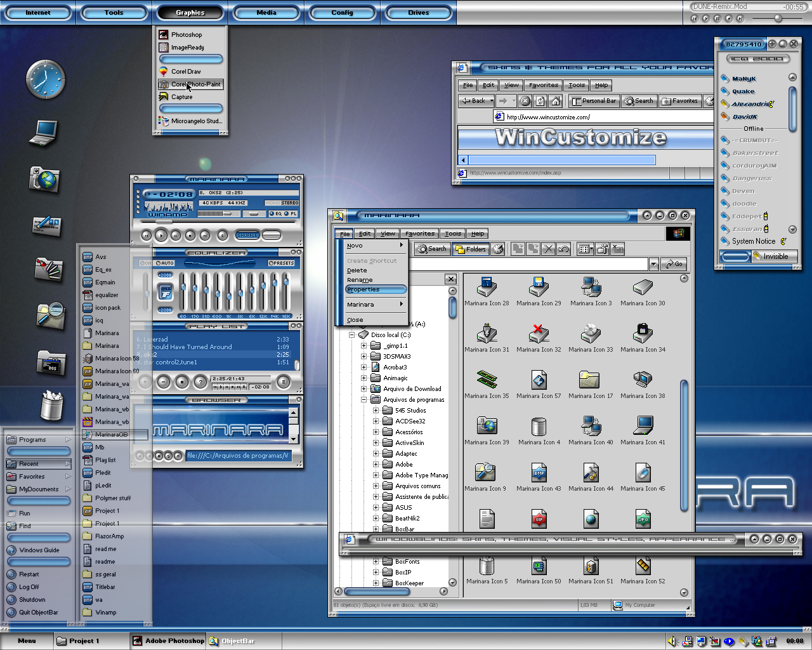Expand the Novo submenu
This screenshot has width=812, height=650.
374,246
